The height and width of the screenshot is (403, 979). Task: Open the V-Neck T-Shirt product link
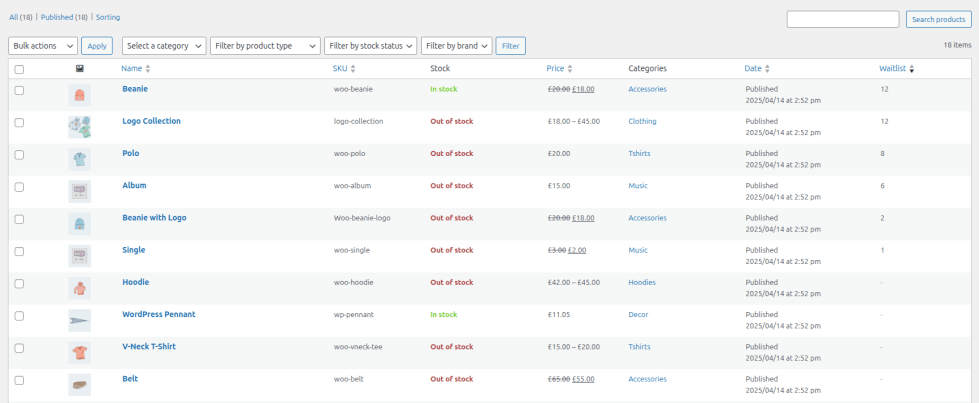(151, 346)
